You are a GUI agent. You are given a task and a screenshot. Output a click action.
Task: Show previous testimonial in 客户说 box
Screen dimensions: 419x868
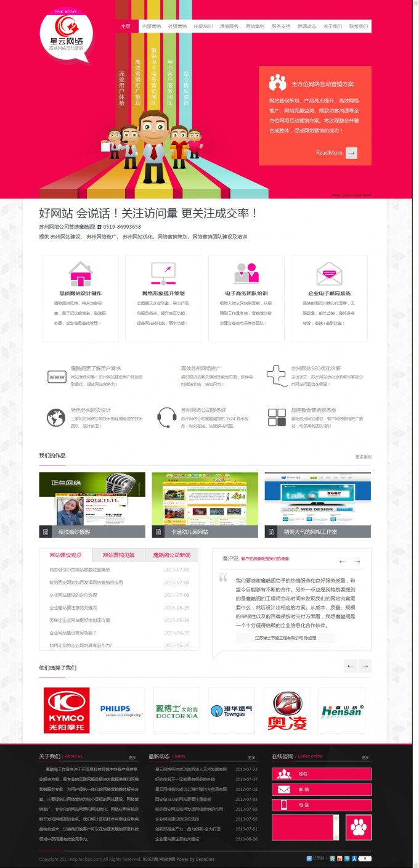click(343, 562)
